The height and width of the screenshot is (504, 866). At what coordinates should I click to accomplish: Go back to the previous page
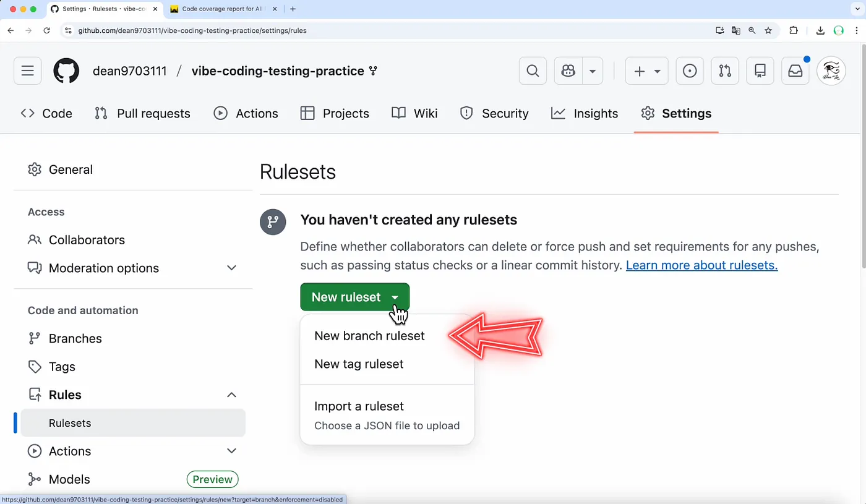point(11,30)
